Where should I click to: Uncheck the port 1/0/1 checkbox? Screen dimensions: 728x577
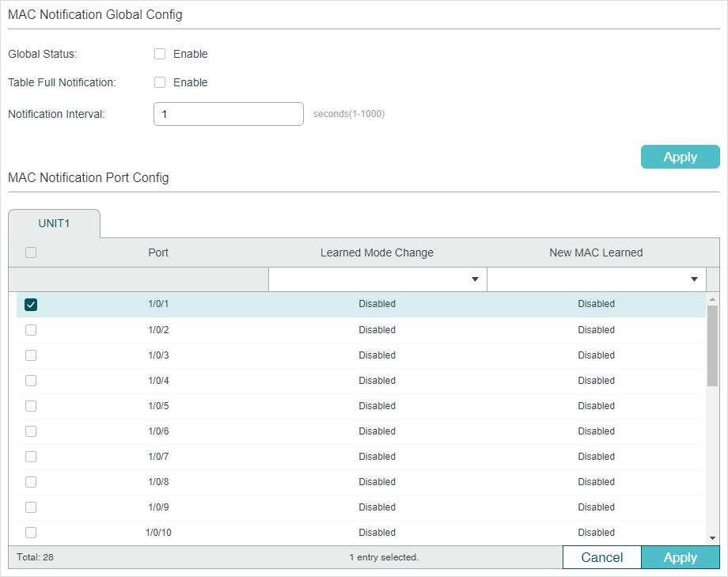pyautogui.click(x=31, y=305)
